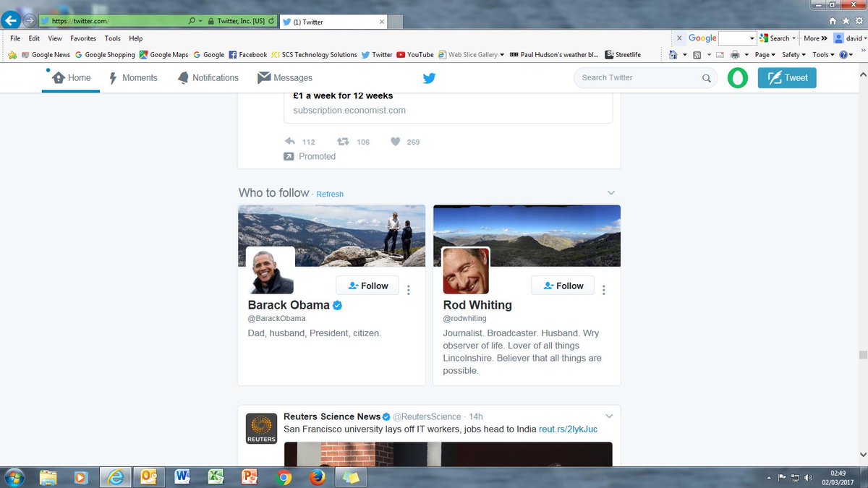
Task: Click the Print icon in the command bar
Action: (x=735, y=54)
